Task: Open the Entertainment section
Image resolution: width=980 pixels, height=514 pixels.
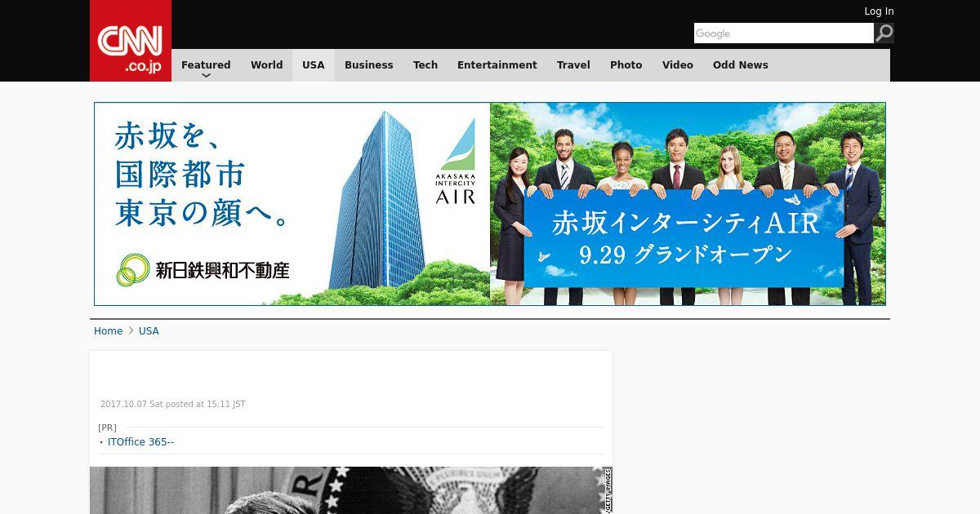Action: (x=497, y=65)
